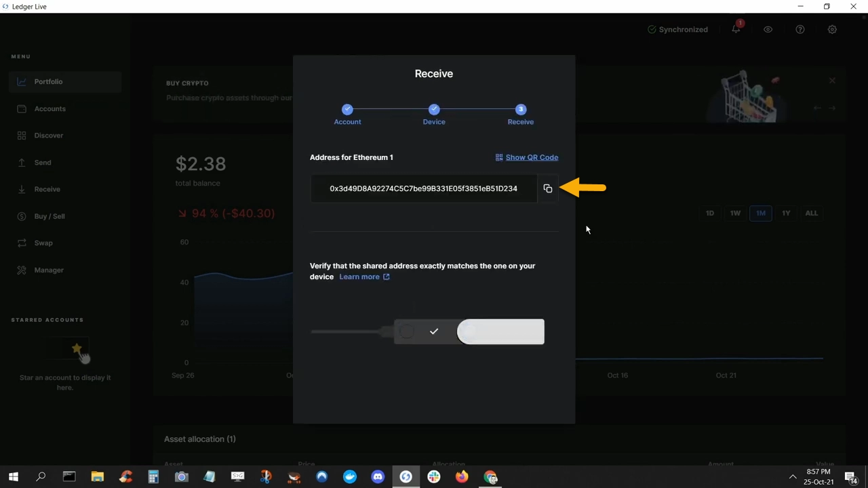Open notifications bell icon
This screenshot has height=488, width=868.
[x=736, y=29]
